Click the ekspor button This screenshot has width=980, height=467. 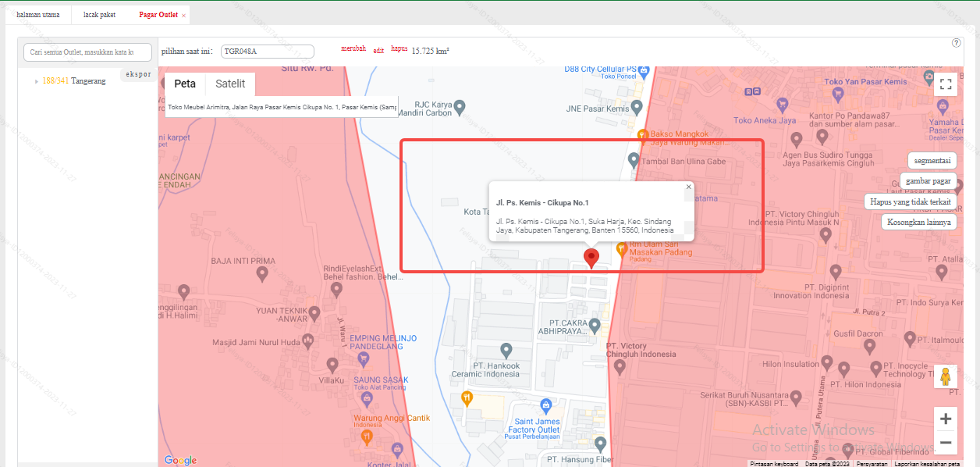[x=138, y=75]
